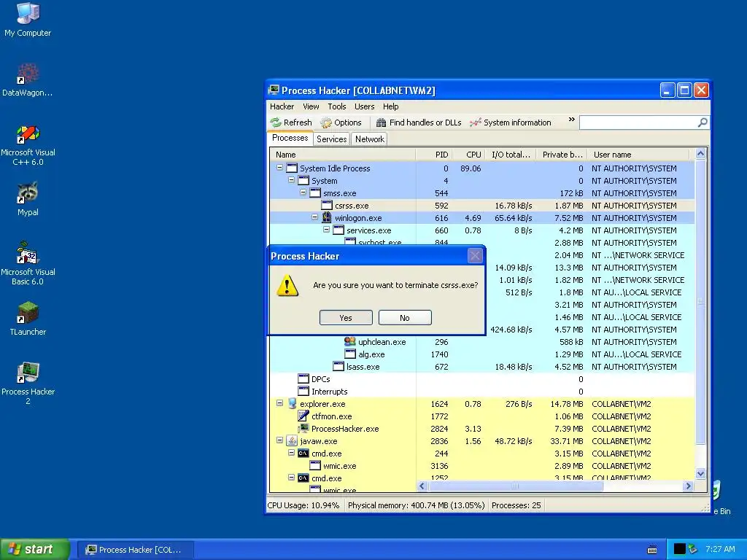This screenshot has height=560, width=747.
Task: Show more toolbar items chevron
Action: (571, 120)
